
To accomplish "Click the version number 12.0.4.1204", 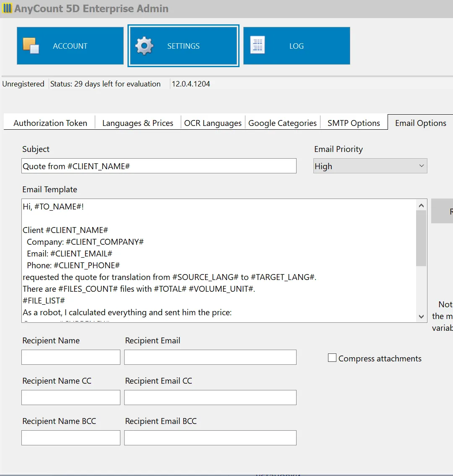I will click(191, 84).
